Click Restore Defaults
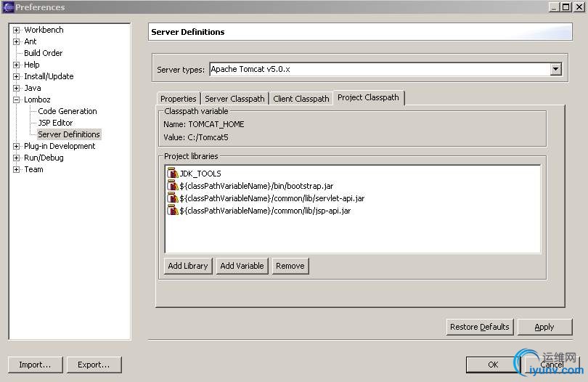The height and width of the screenshot is (382, 588). click(480, 327)
